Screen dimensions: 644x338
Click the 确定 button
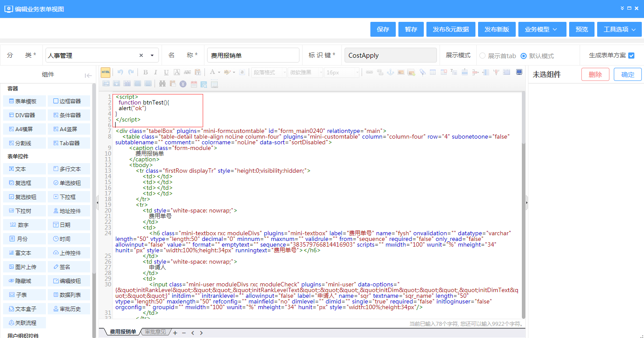point(628,74)
